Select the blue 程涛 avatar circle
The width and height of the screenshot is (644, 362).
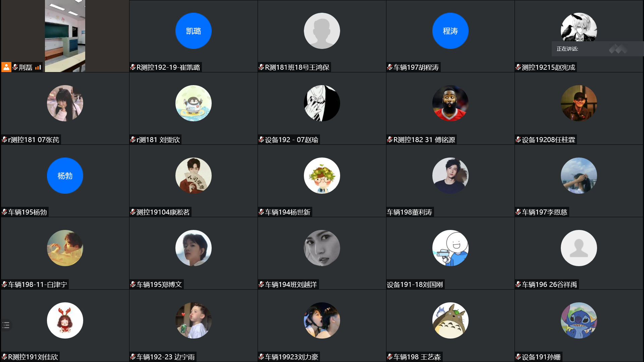[450, 31]
